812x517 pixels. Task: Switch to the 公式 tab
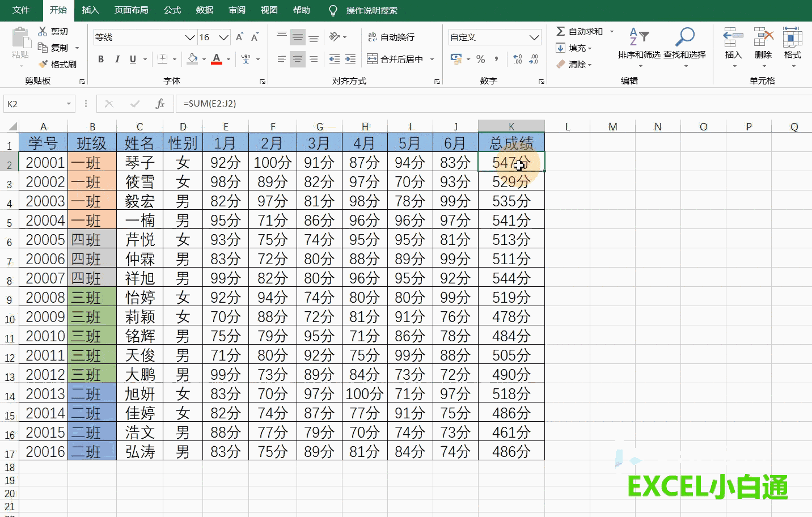click(x=172, y=10)
